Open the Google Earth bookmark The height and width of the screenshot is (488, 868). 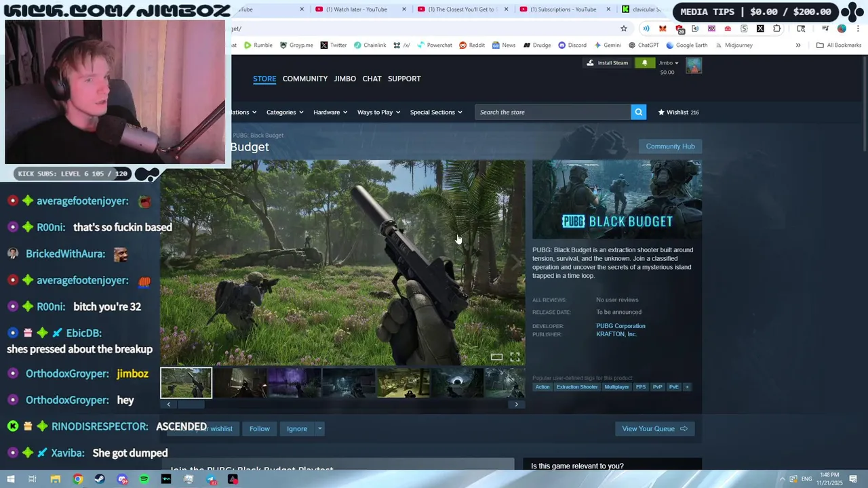687,45
